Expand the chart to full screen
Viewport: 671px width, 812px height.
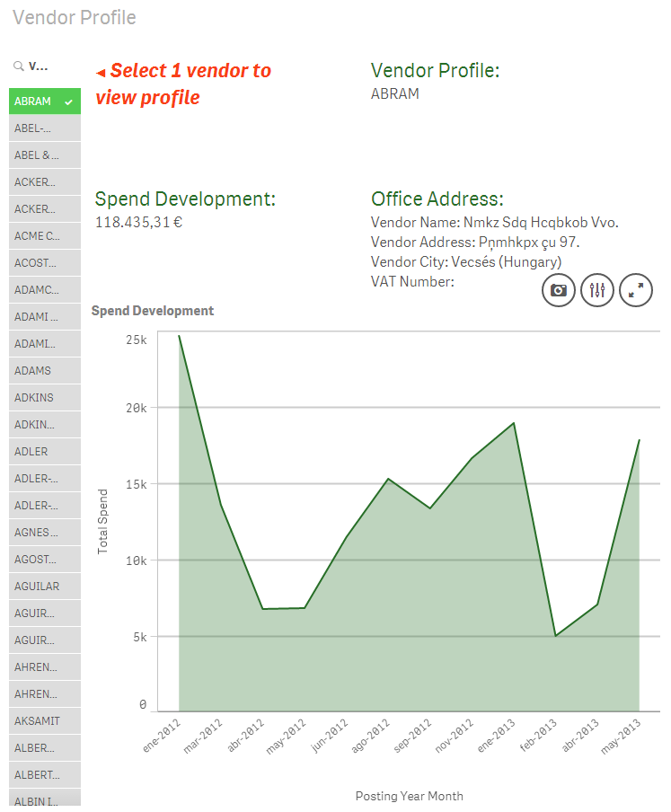click(x=636, y=290)
